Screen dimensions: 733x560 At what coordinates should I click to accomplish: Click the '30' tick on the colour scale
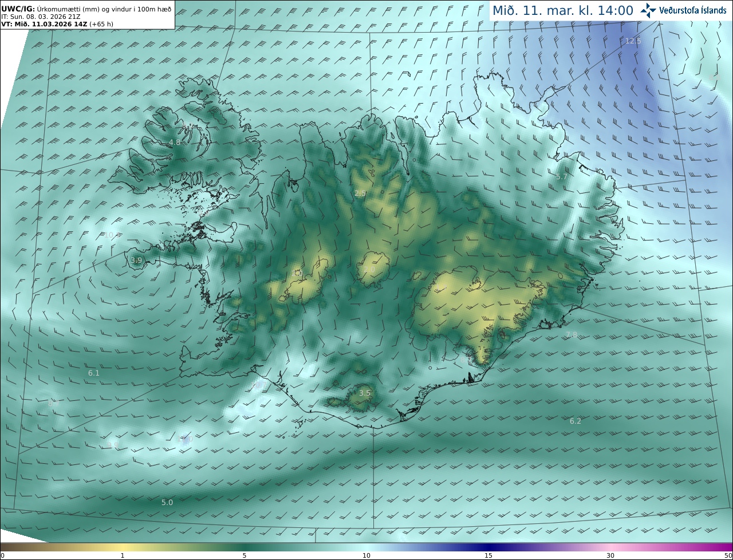(x=610, y=555)
